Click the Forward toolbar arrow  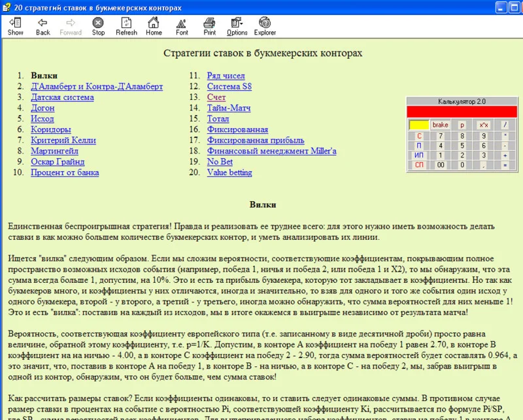(71, 26)
